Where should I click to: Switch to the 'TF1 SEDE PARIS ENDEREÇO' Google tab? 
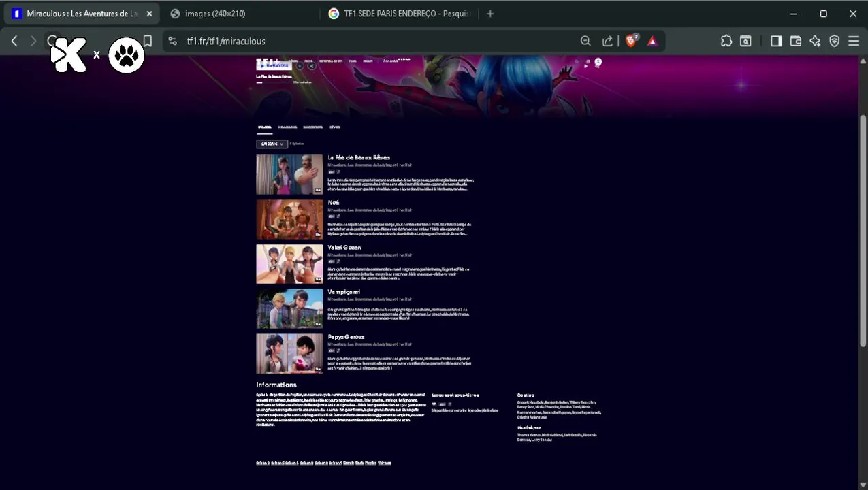click(399, 14)
